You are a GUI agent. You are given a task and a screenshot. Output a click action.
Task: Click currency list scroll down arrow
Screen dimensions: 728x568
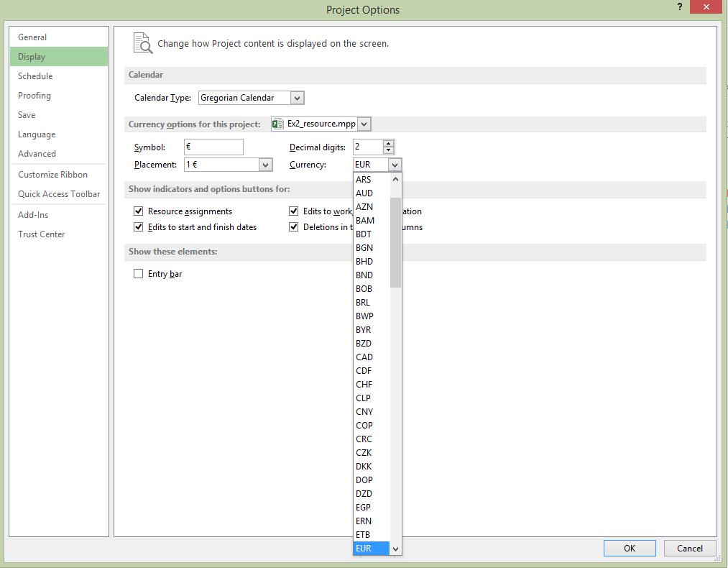[x=395, y=549]
